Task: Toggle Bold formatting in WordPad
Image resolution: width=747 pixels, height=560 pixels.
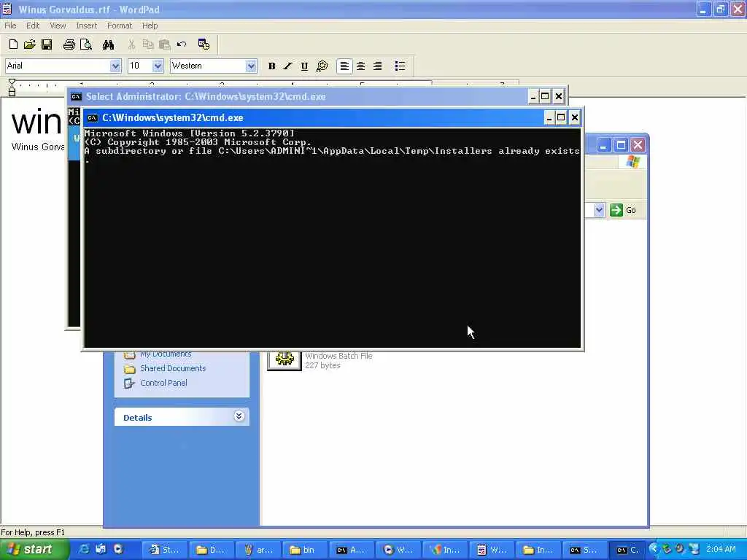Action: coord(271,66)
